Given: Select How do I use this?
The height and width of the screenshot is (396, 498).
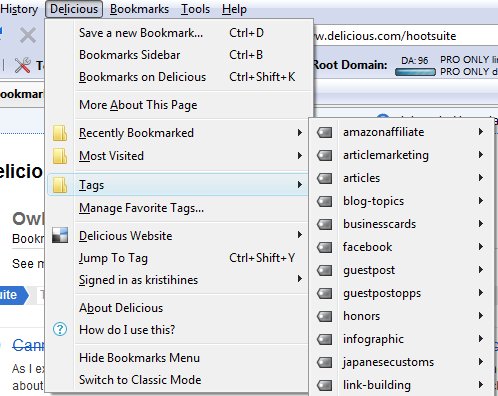Looking at the screenshot, I should pos(177,330).
